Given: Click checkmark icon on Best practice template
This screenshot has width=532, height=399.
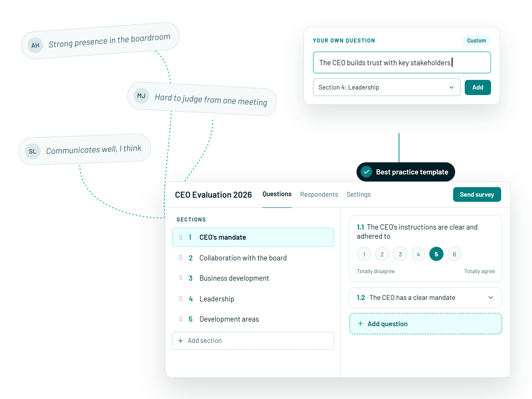Looking at the screenshot, I should tap(366, 172).
